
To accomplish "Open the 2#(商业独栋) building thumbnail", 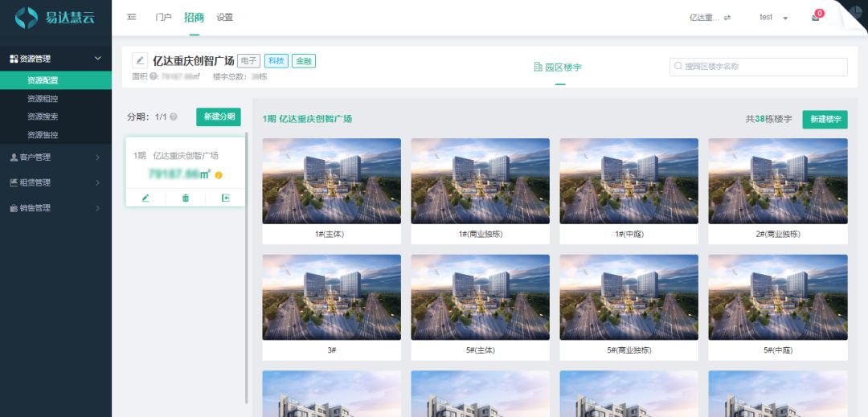I will click(778, 181).
